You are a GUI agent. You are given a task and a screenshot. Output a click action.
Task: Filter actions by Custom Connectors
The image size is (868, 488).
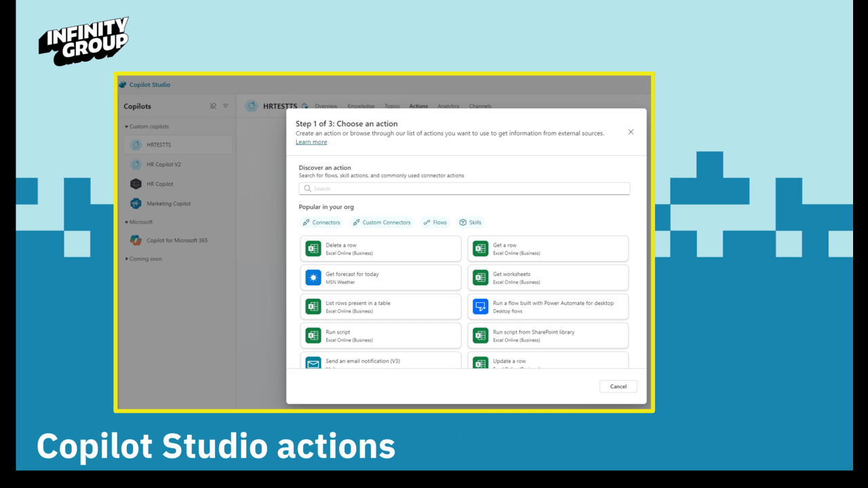pyautogui.click(x=382, y=222)
